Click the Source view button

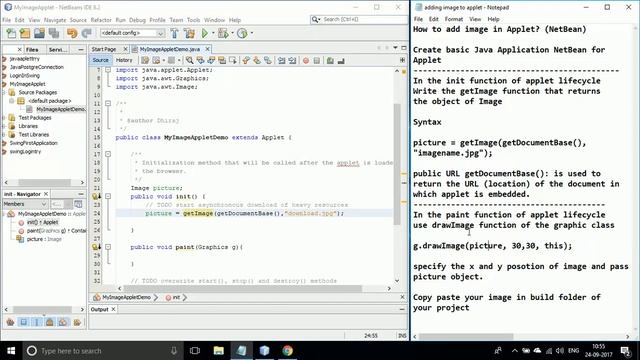click(100, 60)
